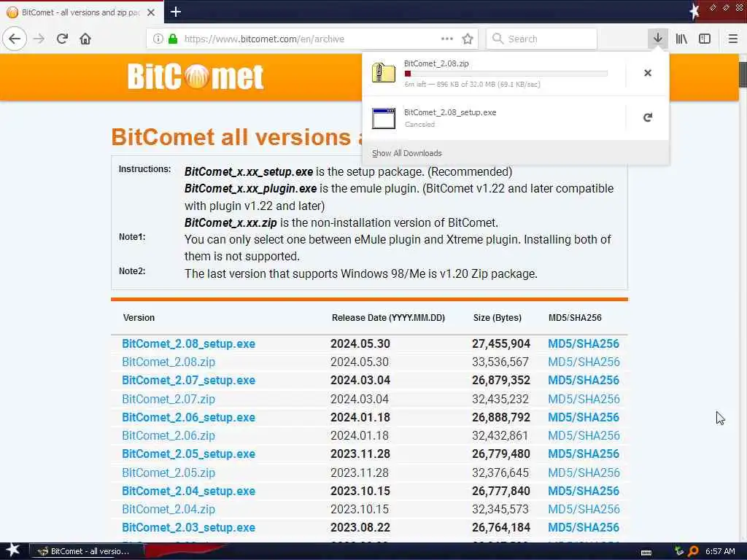Show sidebars toolbar icon
Viewport: 747px width, 560px height.
click(705, 39)
